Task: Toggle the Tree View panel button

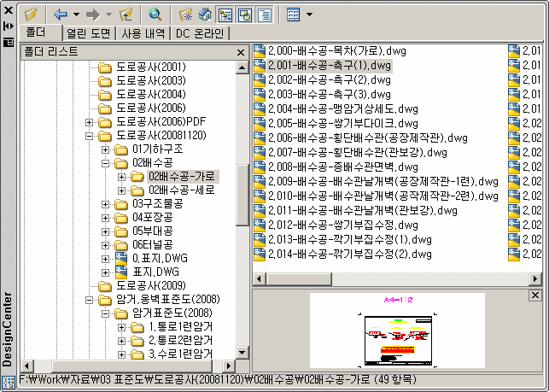Action: (225, 15)
